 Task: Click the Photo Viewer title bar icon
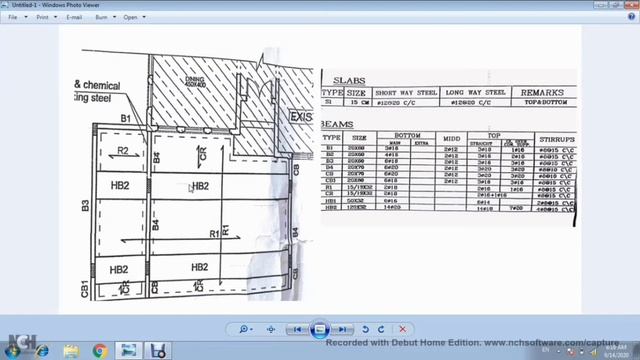click(x=4, y=5)
